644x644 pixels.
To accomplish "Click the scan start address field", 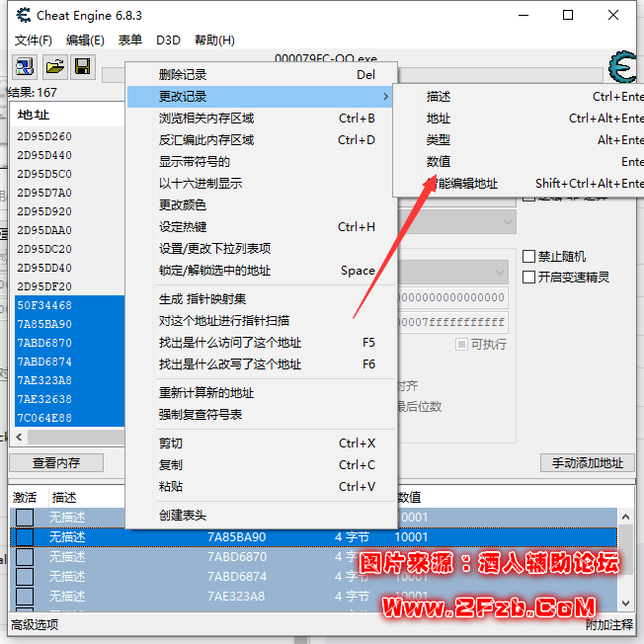I will (x=452, y=297).
